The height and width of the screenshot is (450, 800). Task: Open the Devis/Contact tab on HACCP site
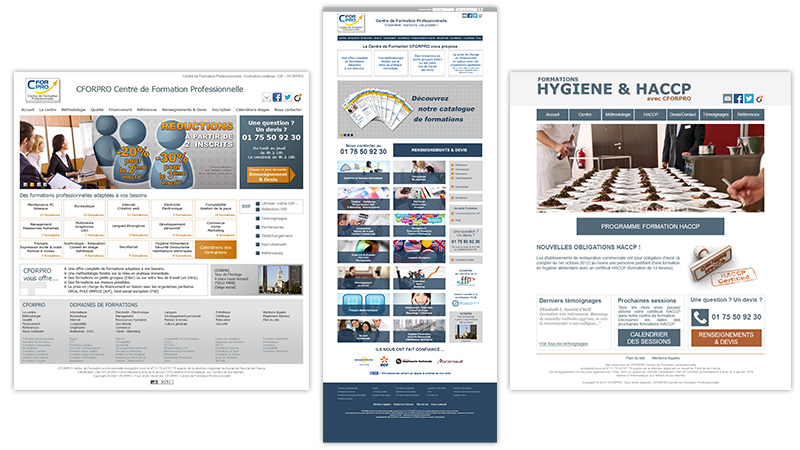[x=683, y=115]
